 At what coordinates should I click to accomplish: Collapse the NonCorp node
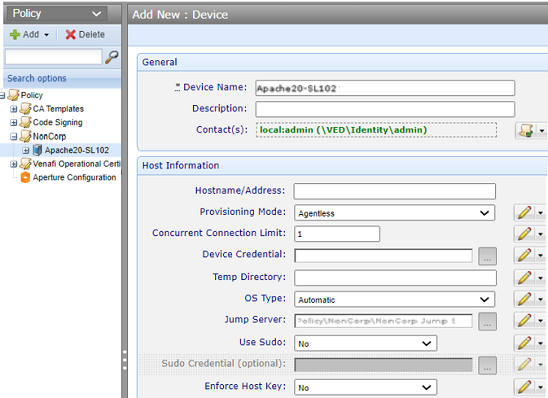(14, 137)
